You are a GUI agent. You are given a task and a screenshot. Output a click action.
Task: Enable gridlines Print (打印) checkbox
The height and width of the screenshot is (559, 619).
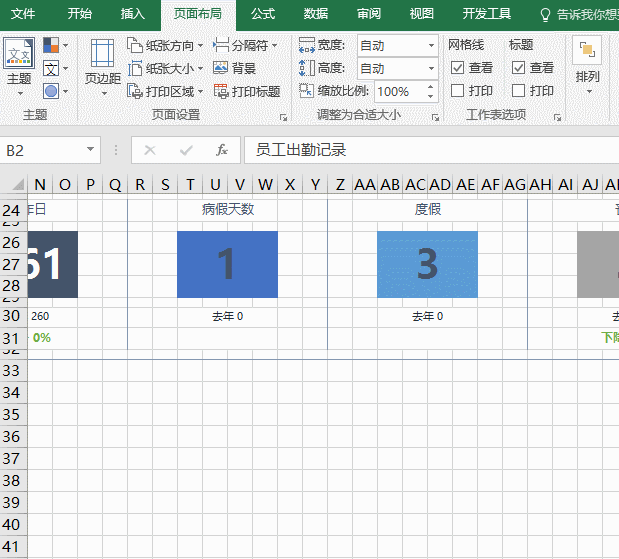click(x=458, y=90)
